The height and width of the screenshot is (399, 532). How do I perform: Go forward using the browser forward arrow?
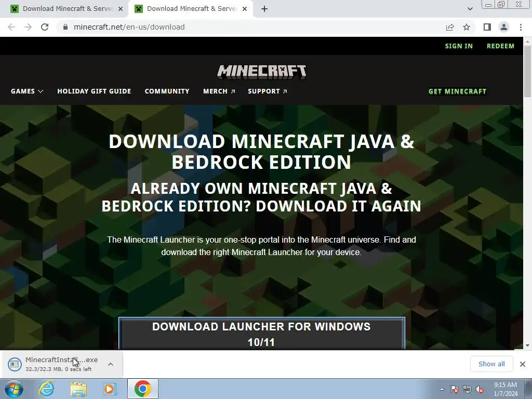pyautogui.click(x=28, y=27)
